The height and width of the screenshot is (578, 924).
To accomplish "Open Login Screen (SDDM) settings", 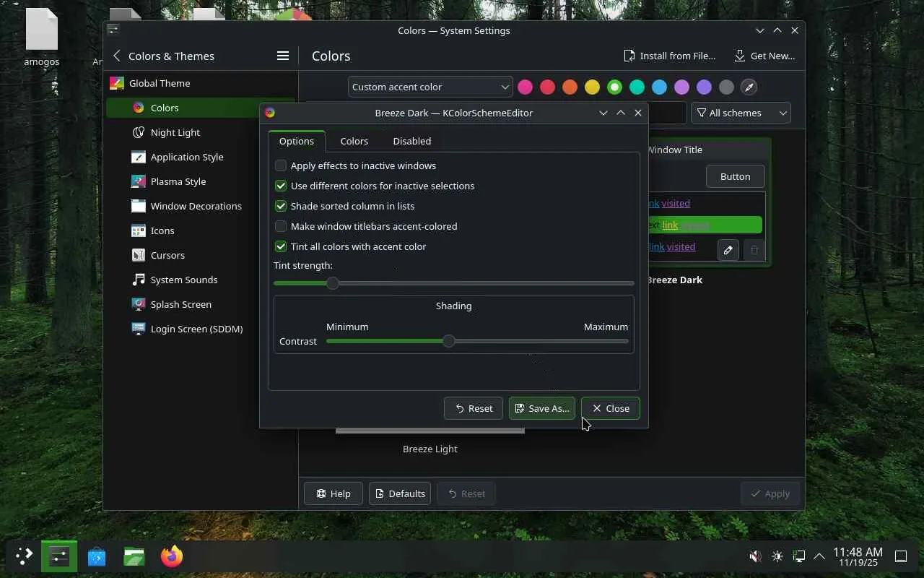I will (201, 329).
